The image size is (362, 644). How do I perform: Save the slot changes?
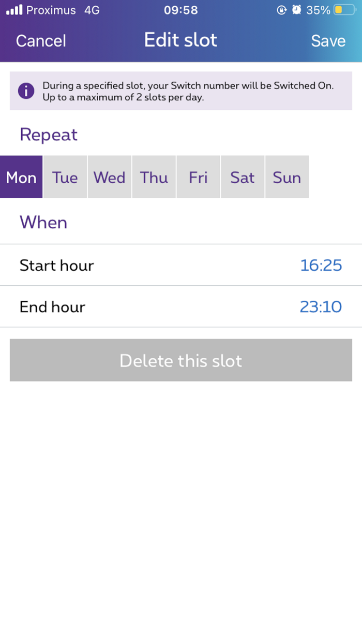tap(328, 41)
